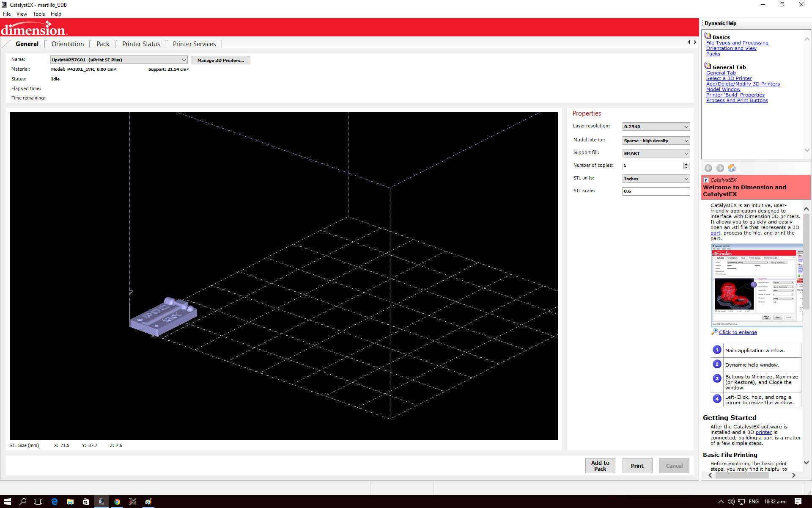The height and width of the screenshot is (508, 812).
Task: Open the Action Center notifications
Action: [x=798, y=502]
